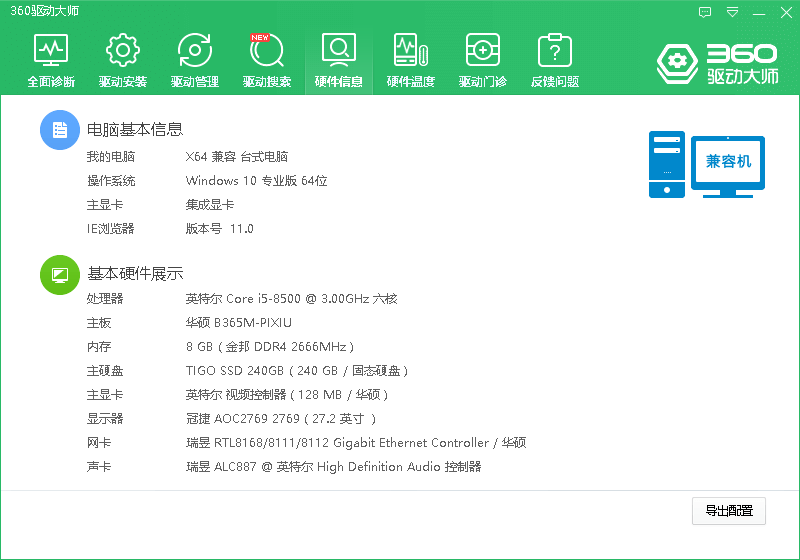The image size is (800, 560).
Task: Click the '网卡' label
Action: click(x=99, y=442)
